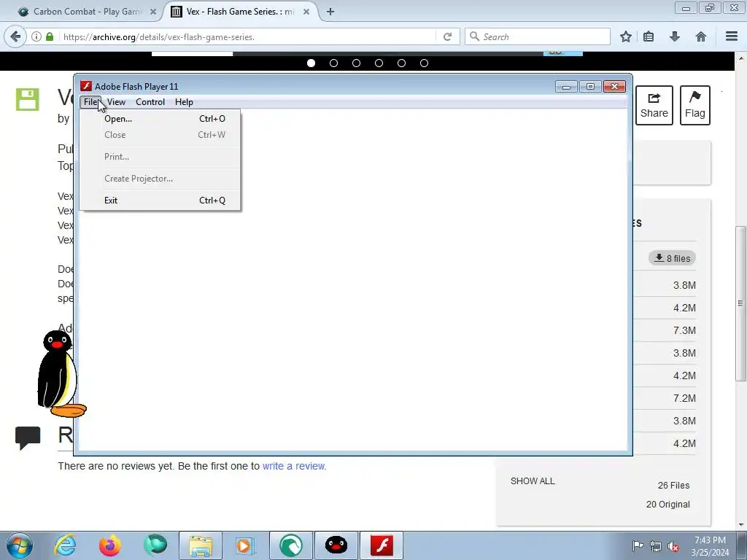Click the green floppy disk software icon

coord(28,99)
